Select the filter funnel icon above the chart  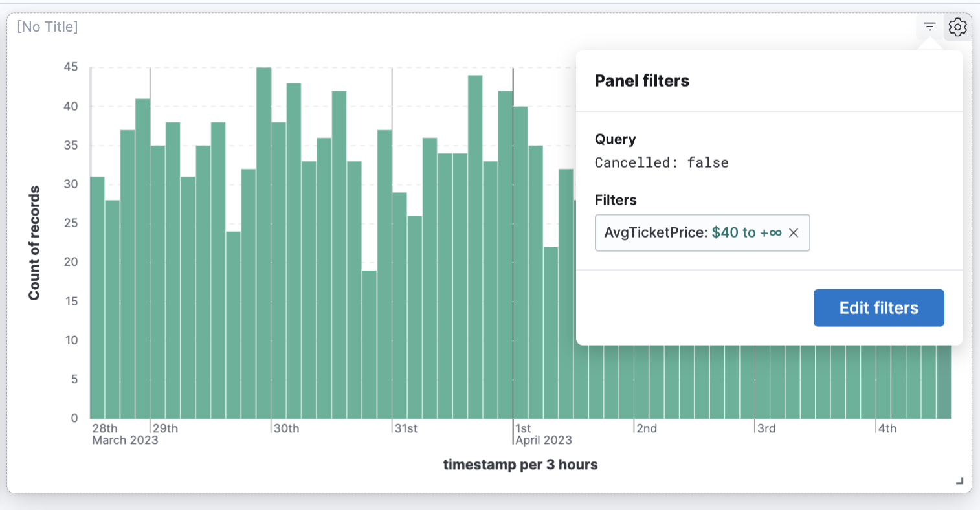pos(930,27)
